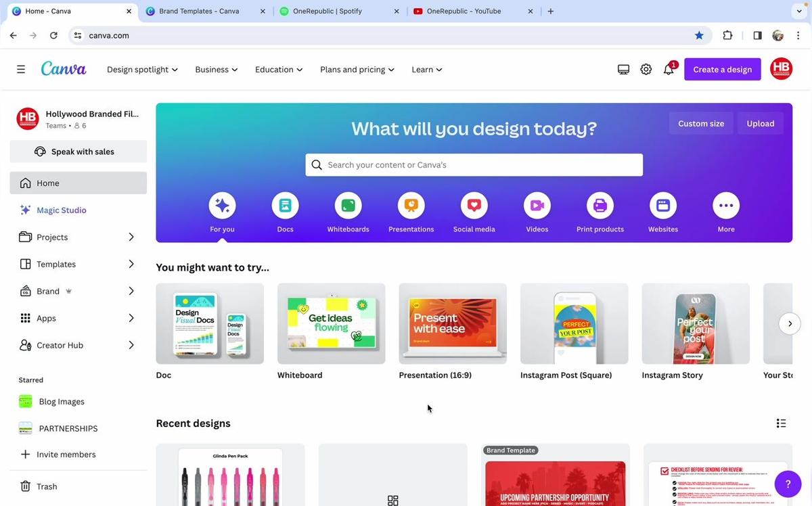Open Magic Studio in the sidebar

[x=78, y=210]
